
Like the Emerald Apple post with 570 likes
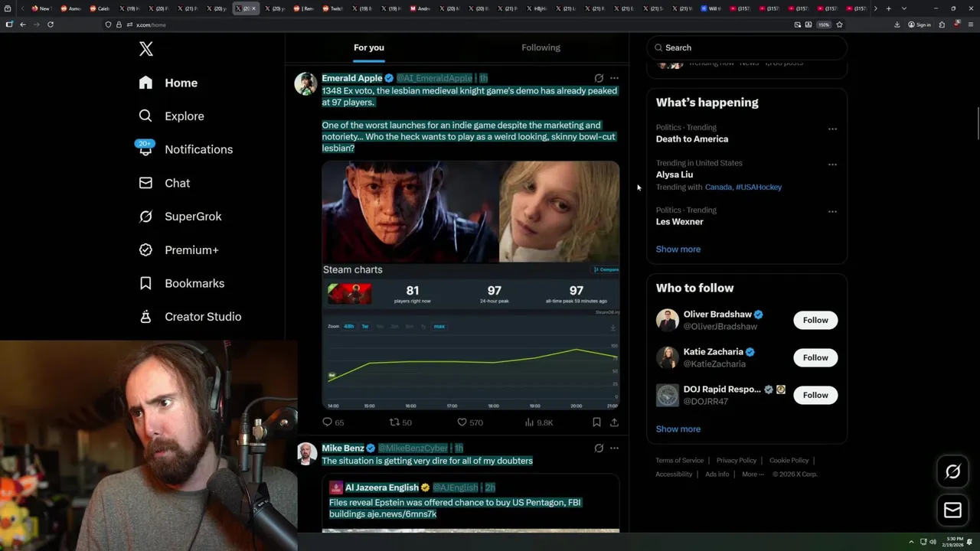tap(469, 422)
